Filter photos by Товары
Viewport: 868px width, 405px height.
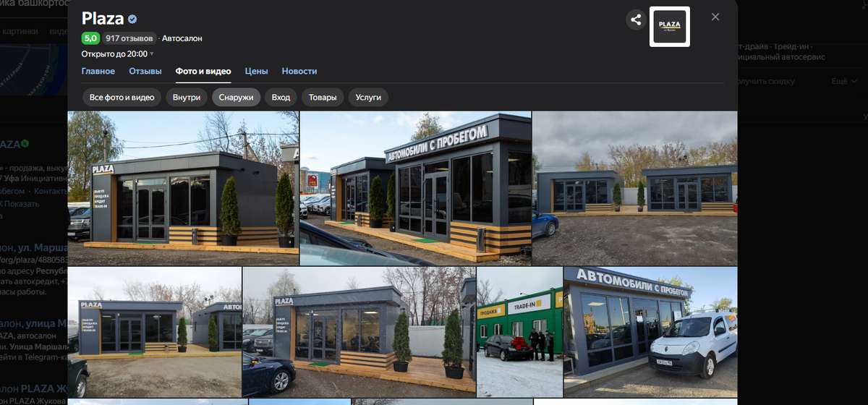tap(323, 97)
